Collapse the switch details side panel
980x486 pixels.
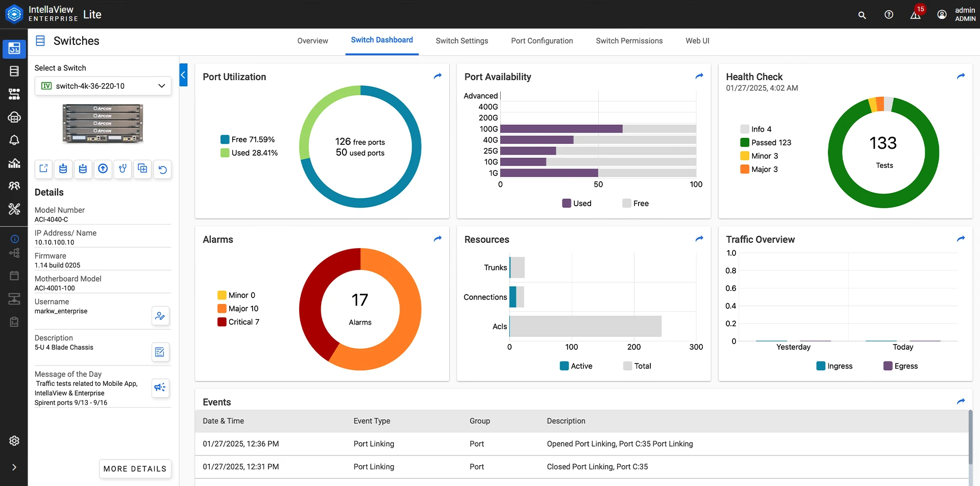pos(183,75)
